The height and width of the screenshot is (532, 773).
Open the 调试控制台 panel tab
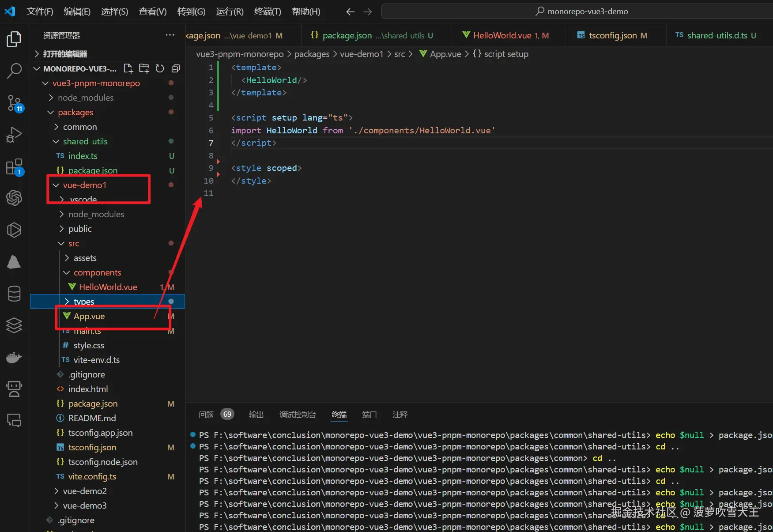pyautogui.click(x=298, y=415)
